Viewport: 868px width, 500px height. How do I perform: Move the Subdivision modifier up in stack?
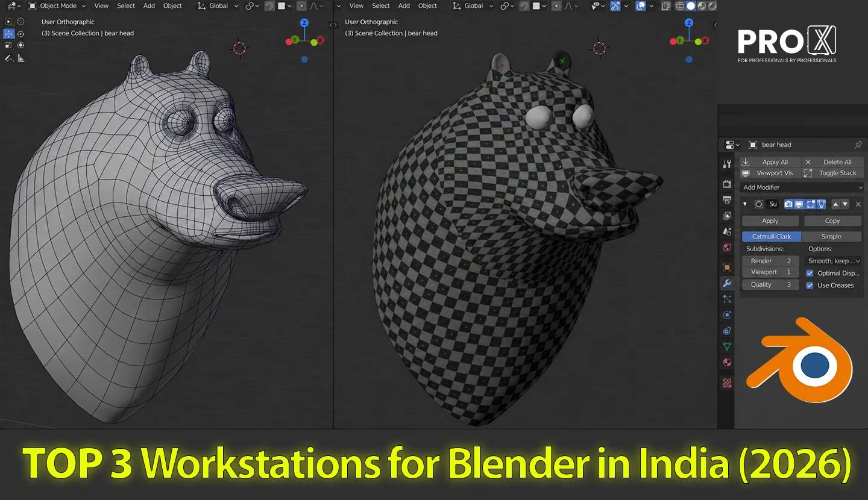pos(835,204)
